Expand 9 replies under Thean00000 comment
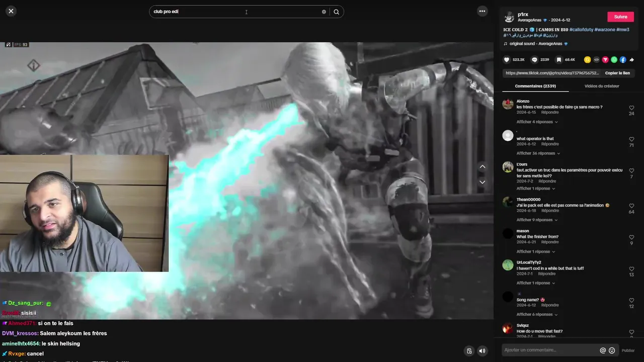 537,220
